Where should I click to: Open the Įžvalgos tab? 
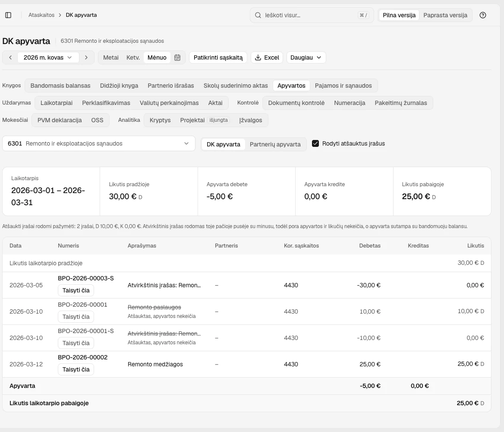coord(251,121)
